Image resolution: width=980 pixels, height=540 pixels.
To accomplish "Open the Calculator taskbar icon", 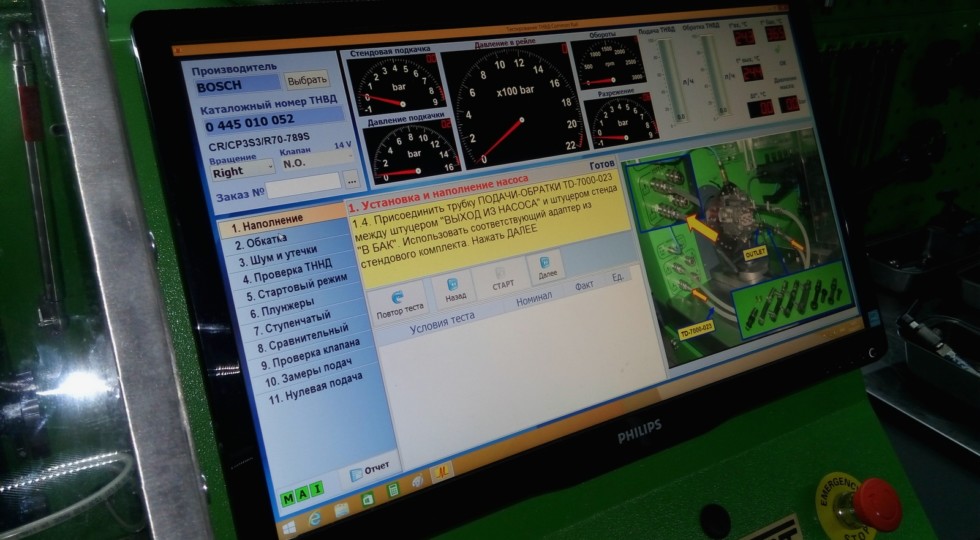I will tap(393, 490).
